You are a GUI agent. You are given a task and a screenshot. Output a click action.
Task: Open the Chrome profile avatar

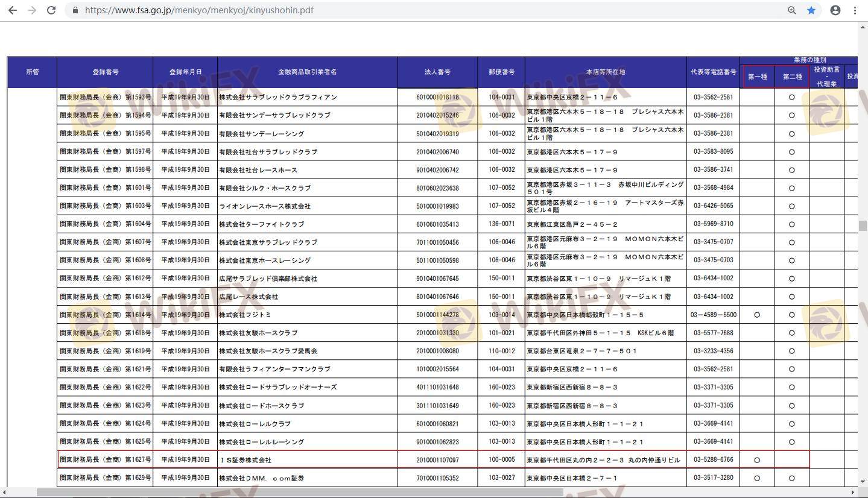click(x=835, y=10)
